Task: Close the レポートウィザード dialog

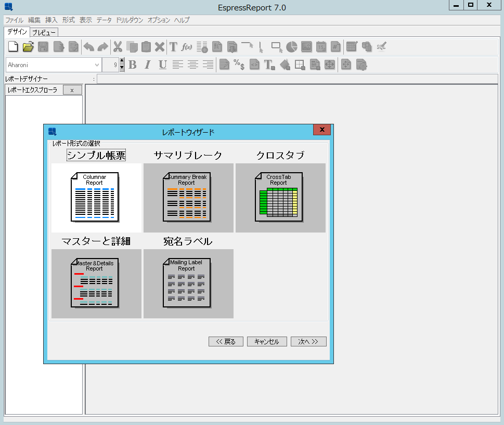Action: (322, 130)
